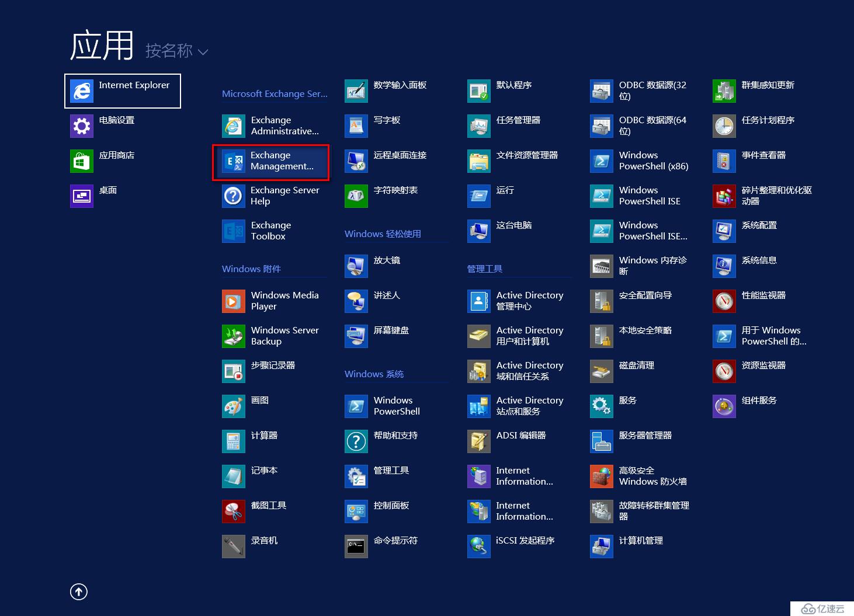Expand the 按名称 sort dropdown
This screenshot has width=854, height=616.
point(176,51)
